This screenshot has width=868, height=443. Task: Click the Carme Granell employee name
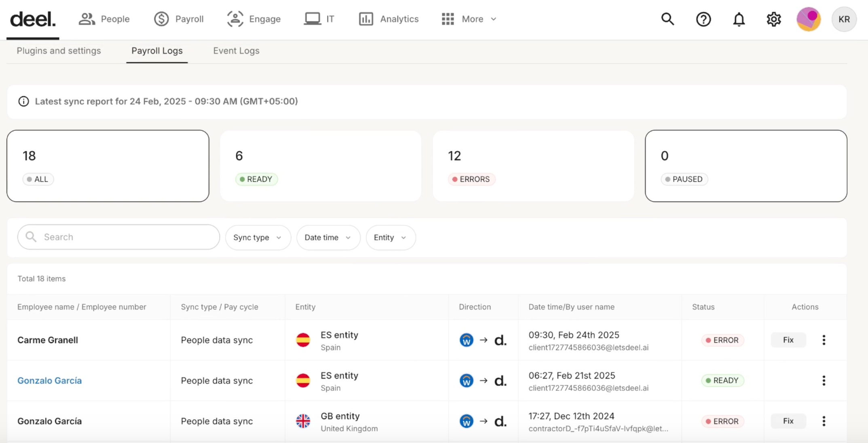coord(48,340)
